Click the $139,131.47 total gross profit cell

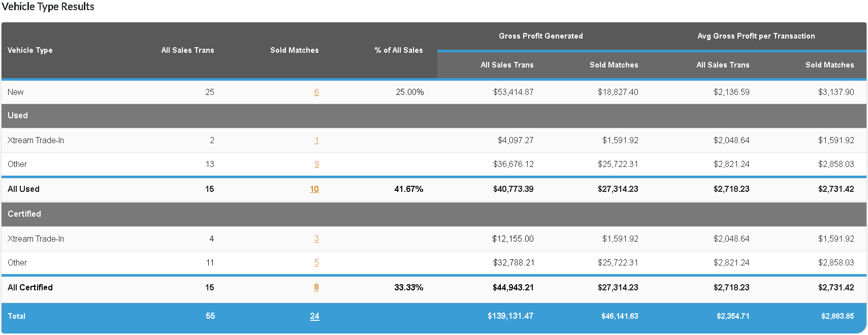(510, 316)
